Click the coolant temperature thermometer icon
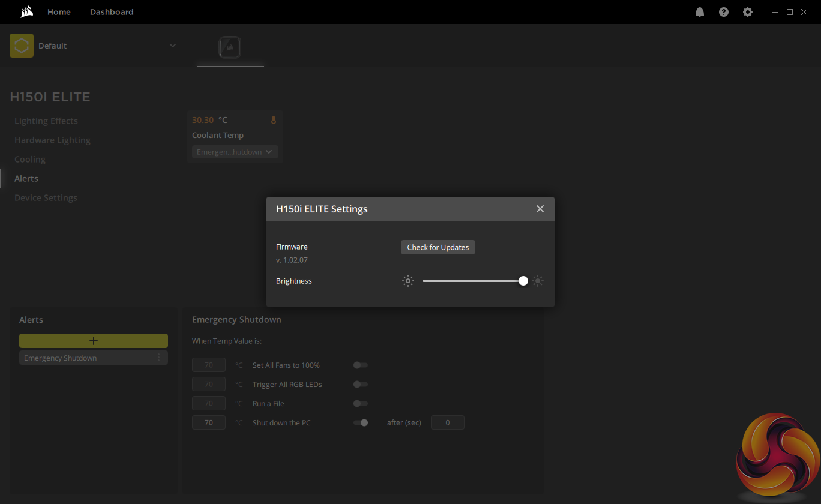The width and height of the screenshot is (821, 504). (274, 120)
